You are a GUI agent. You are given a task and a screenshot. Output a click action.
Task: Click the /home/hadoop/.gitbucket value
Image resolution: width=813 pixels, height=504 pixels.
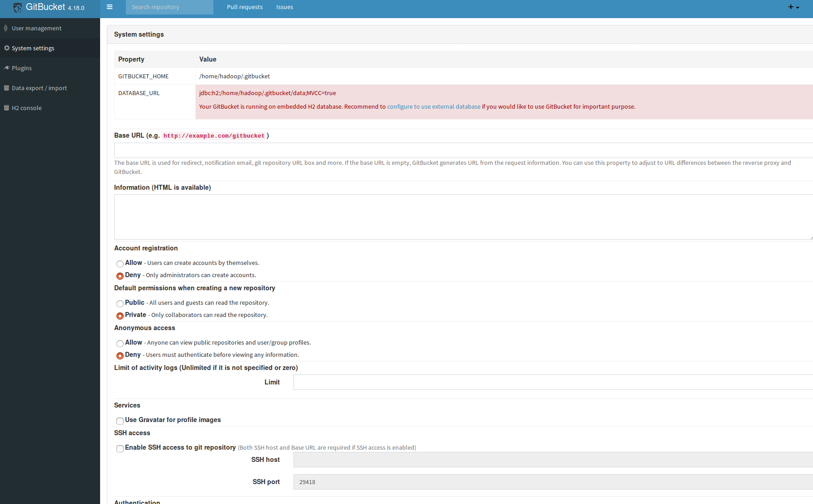coord(235,76)
